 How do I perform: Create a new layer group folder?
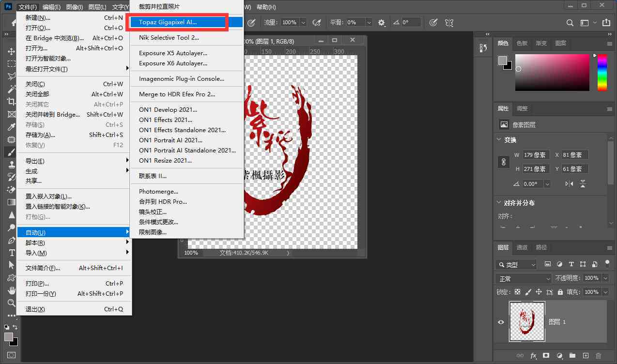[572, 356]
